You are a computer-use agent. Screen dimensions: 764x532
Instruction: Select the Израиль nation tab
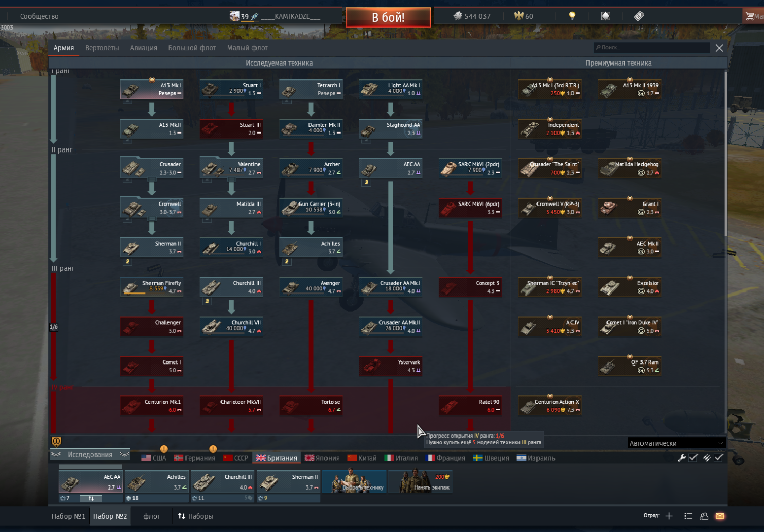click(x=536, y=458)
